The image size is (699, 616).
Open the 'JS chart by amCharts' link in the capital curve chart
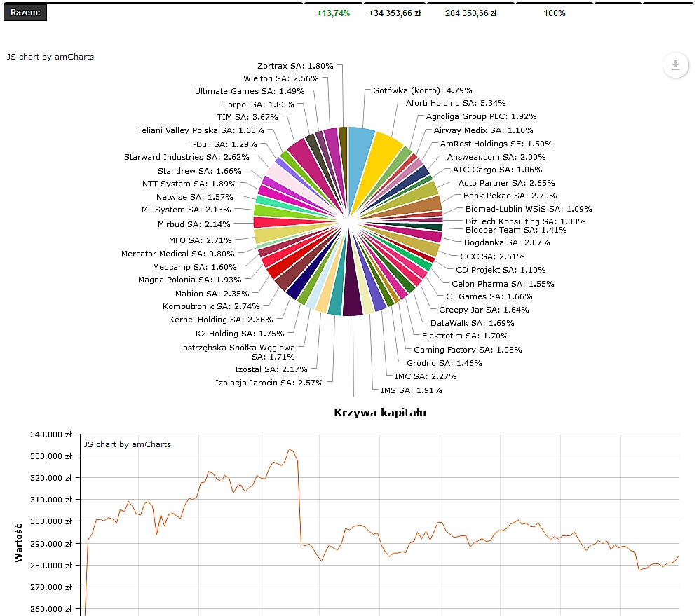coord(128,444)
